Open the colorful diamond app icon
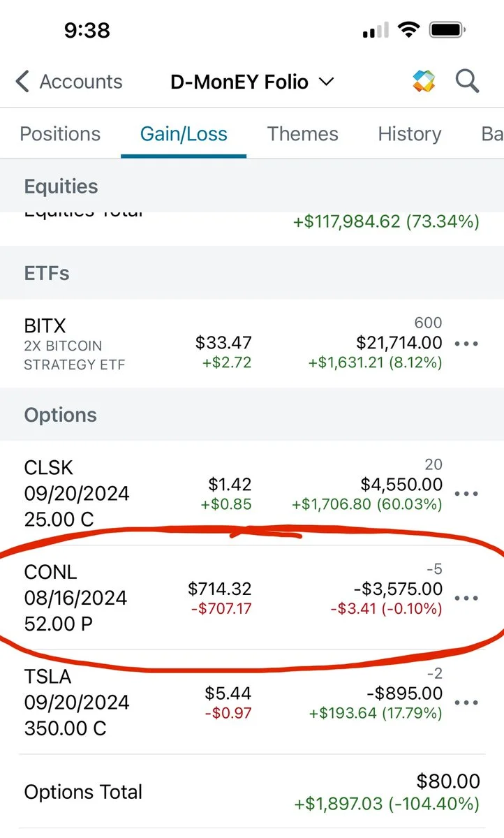 click(x=424, y=81)
